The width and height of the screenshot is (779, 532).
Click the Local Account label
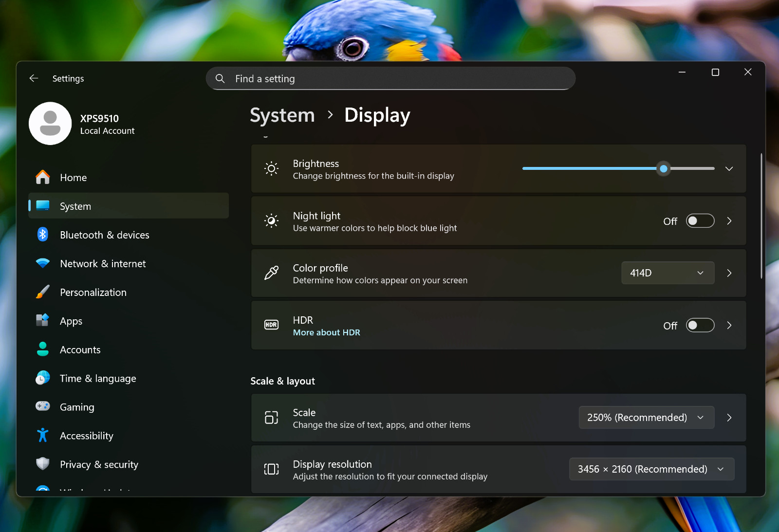[108, 131]
